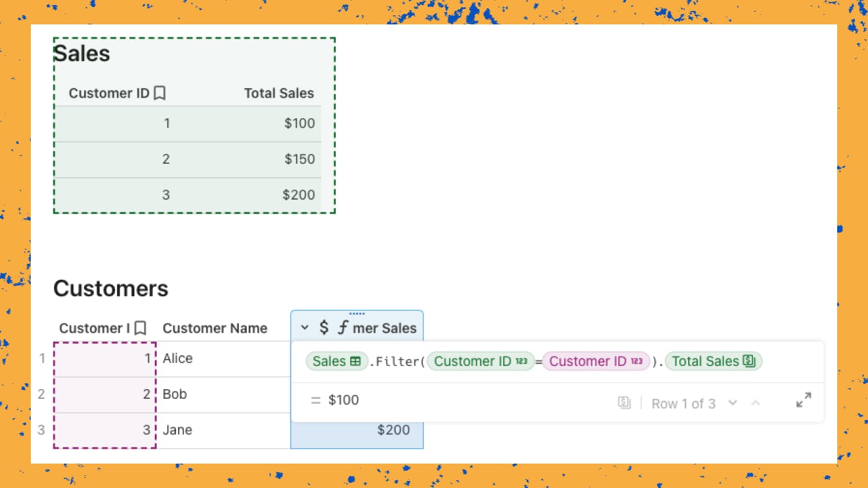
Task: Click the bookmark icon on Customers table's Customer ID header
Action: point(141,327)
